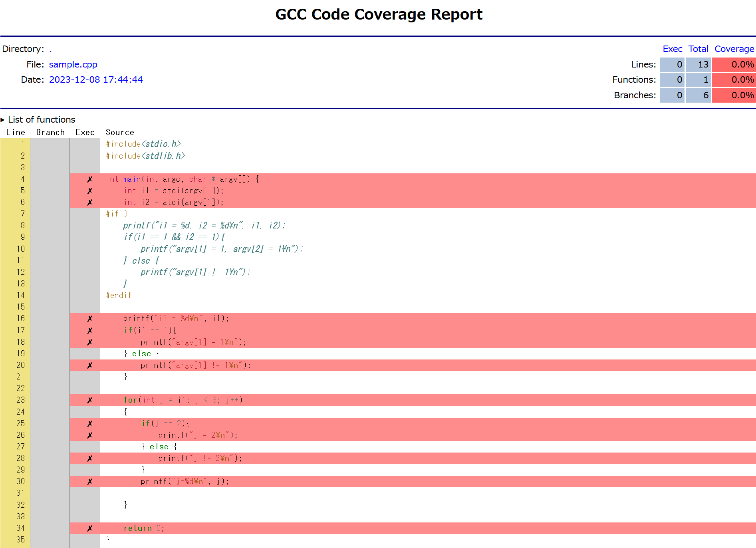The image size is (756, 548).
Task: Click line number 23 in the gutter
Action: point(20,400)
